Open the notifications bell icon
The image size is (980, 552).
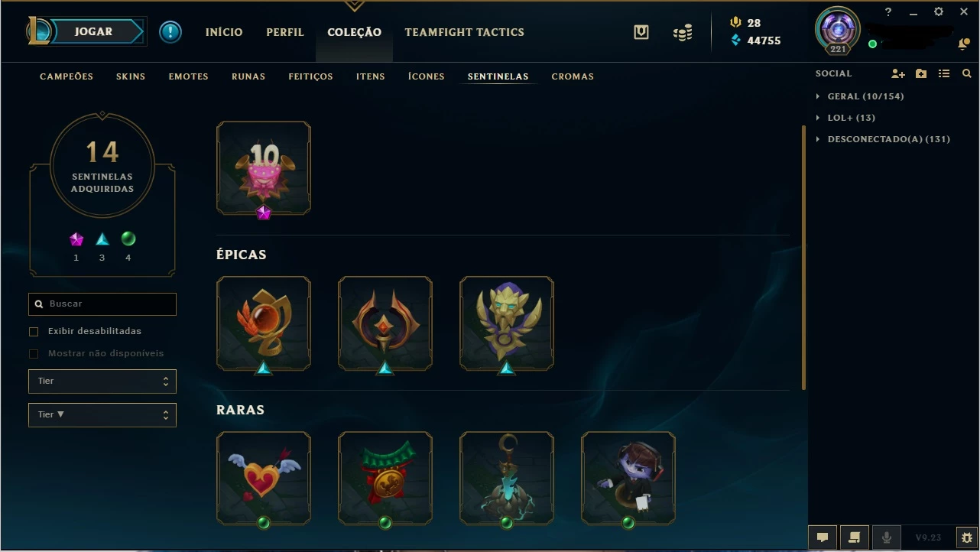(963, 44)
